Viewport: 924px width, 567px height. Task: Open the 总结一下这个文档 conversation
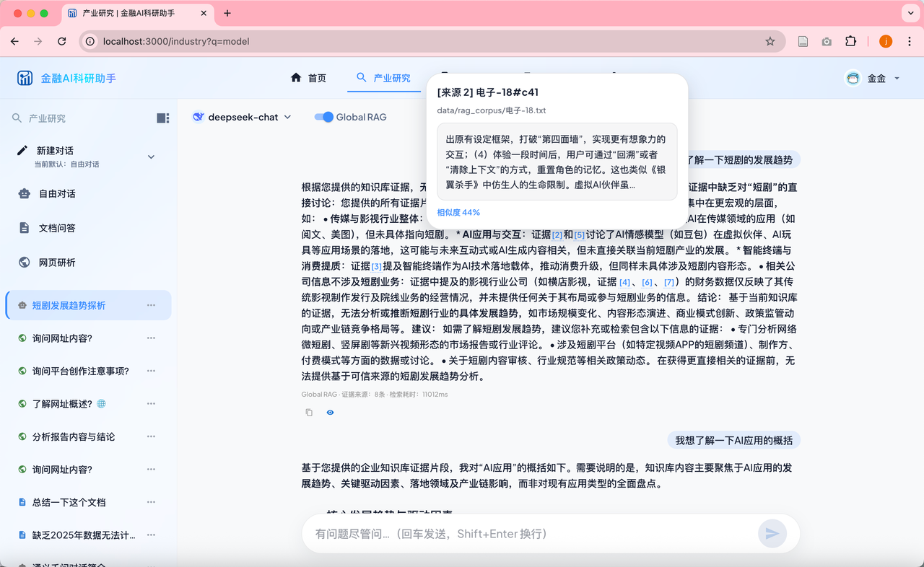pyautogui.click(x=69, y=502)
